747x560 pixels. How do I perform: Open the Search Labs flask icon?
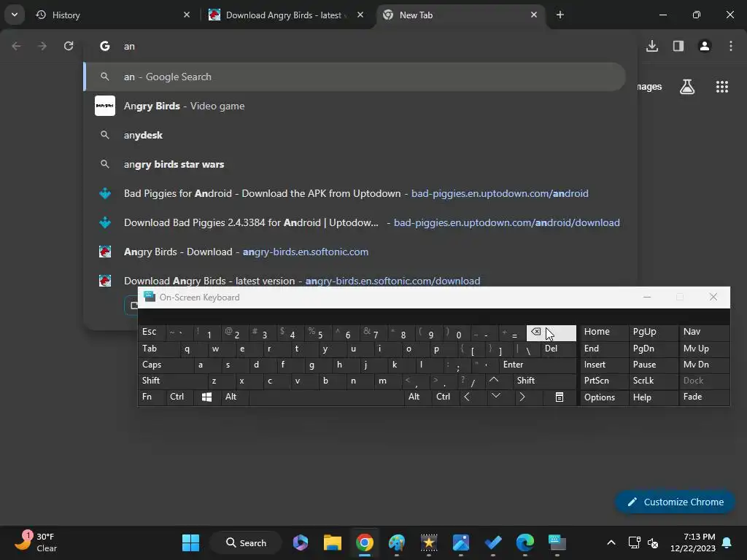(687, 87)
